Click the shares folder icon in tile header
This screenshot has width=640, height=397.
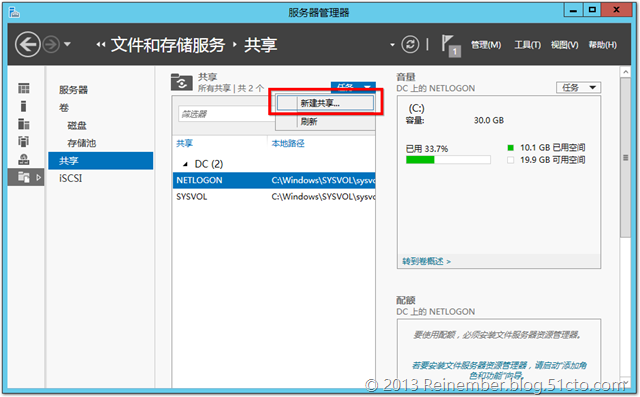(182, 82)
